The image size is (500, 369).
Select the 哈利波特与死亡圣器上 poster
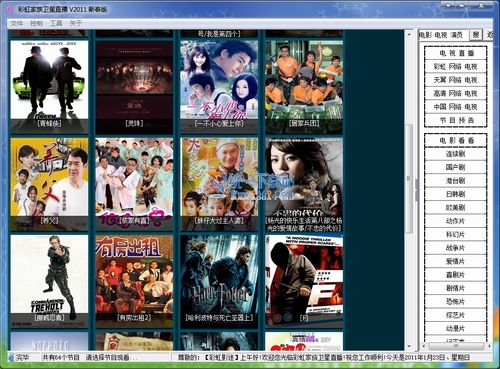pyautogui.click(x=219, y=281)
